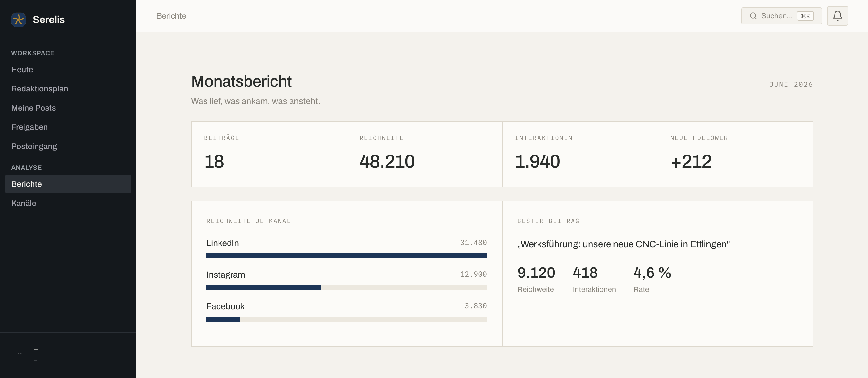The width and height of the screenshot is (868, 378).
Task: Click the Serelis star logo icon
Action: point(19,20)
